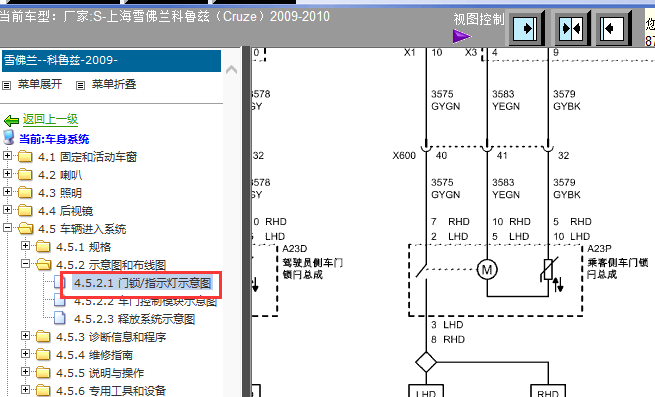Click the 菜单展开 list icon
This screenshot has height=397, width=655.
tap(6, 86)
